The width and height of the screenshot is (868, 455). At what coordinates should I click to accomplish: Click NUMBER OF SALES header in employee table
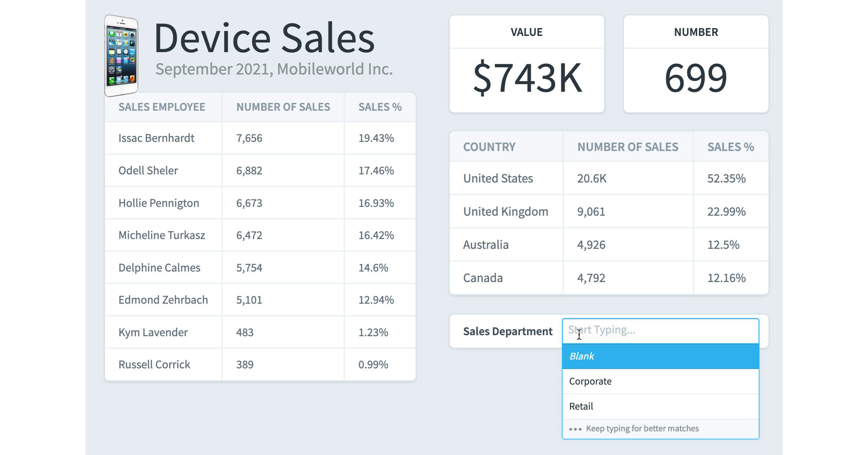click(283, 107)
